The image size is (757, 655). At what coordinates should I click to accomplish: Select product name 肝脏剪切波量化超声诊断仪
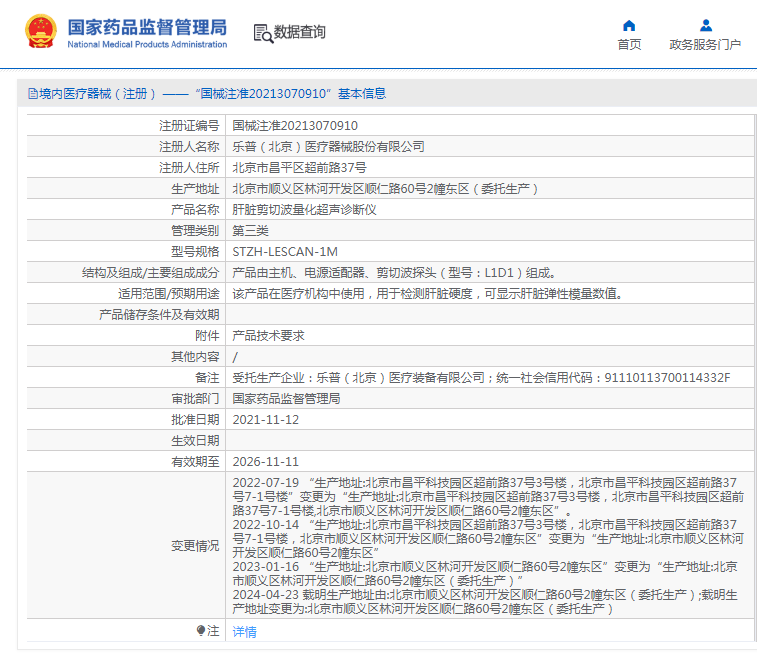(304, 209)
